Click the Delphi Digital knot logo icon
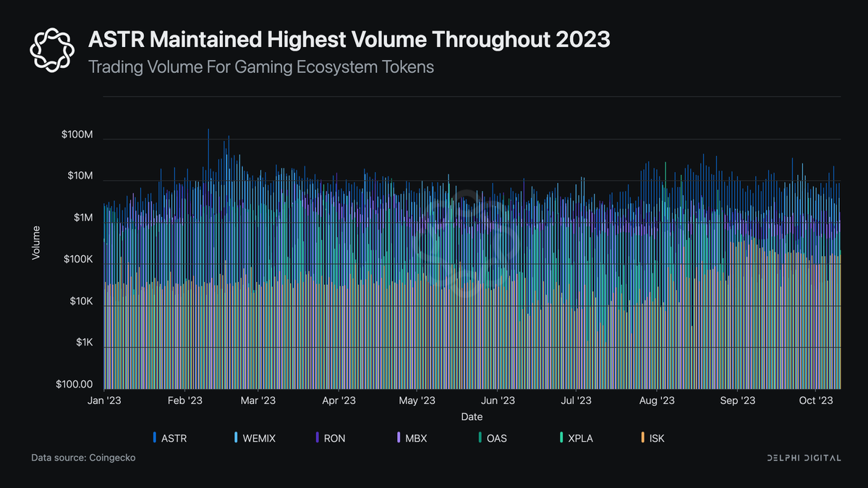868x488 pixels. click(x=52, y=50)
